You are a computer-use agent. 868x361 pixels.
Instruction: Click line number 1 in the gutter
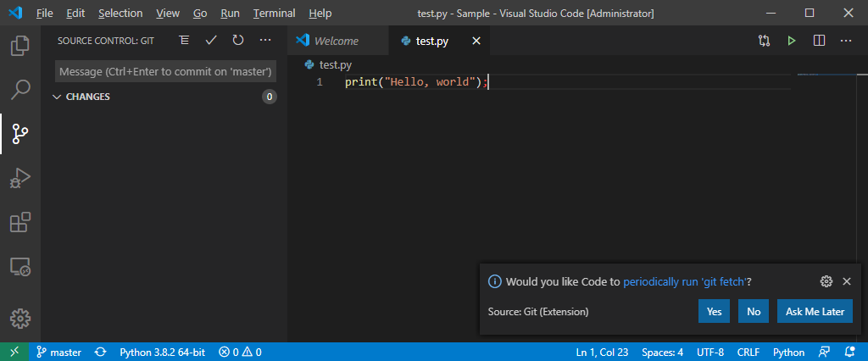point(320,82)
